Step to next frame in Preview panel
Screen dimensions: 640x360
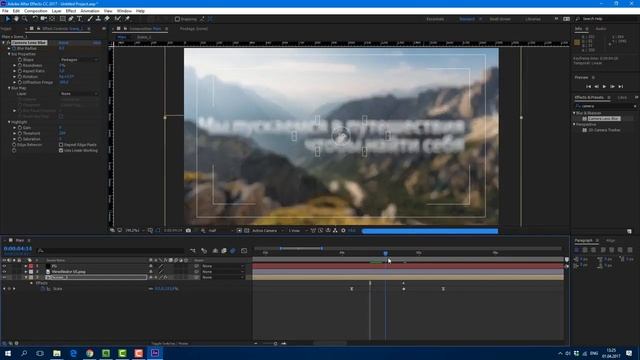612,87
